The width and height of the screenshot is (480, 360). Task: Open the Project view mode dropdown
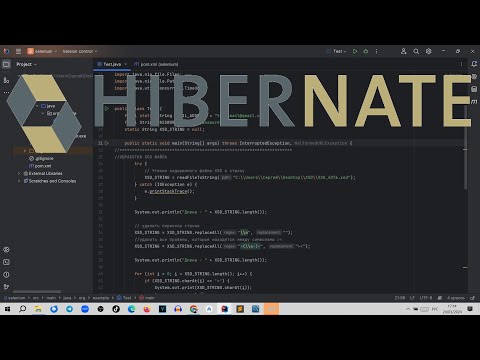tap(26, 64)
